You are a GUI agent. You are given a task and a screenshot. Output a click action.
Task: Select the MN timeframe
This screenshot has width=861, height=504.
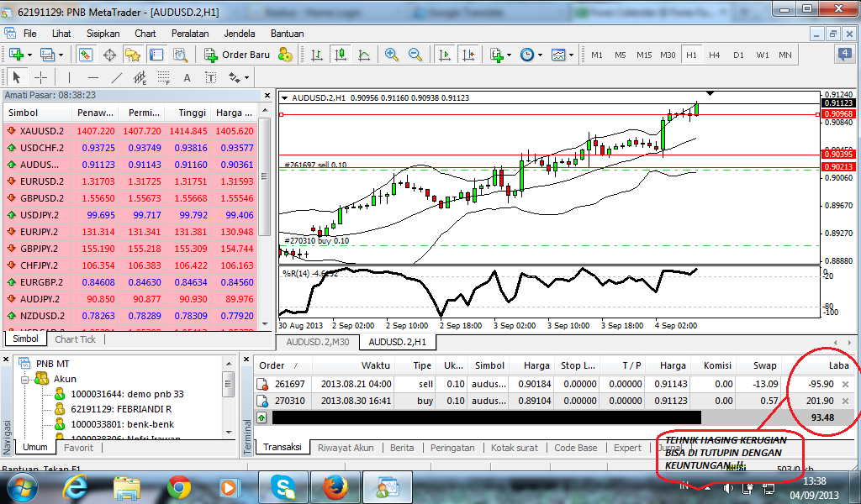point(785,55)
